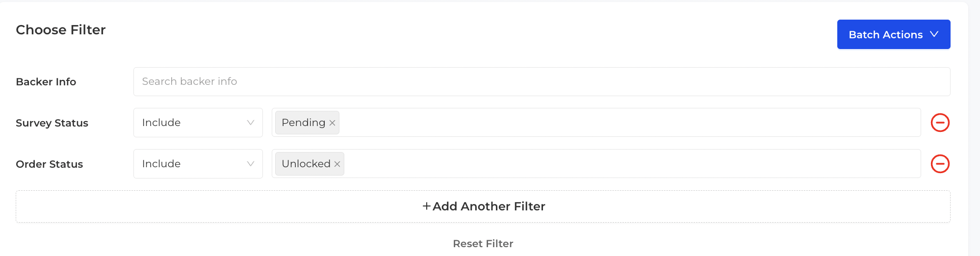Select the Pending tag chip

tap(303, 123)
